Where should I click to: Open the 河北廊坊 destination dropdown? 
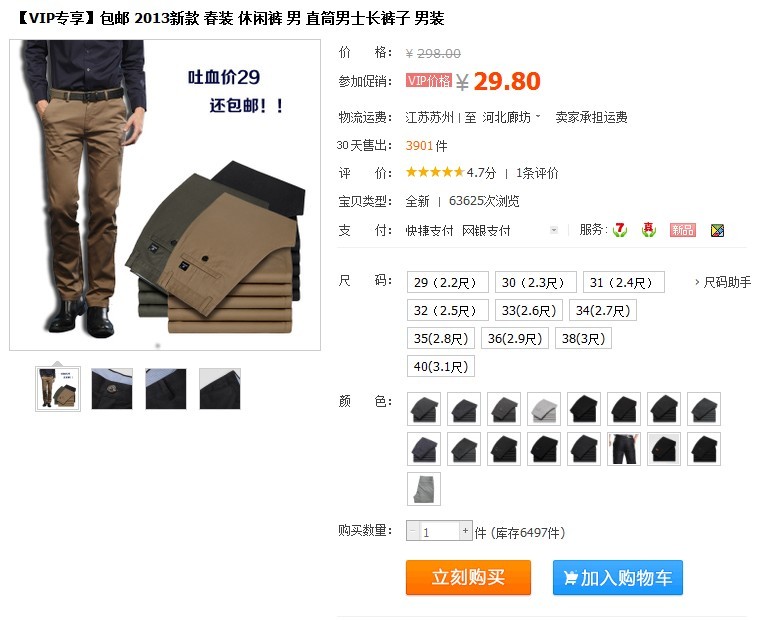511,117
